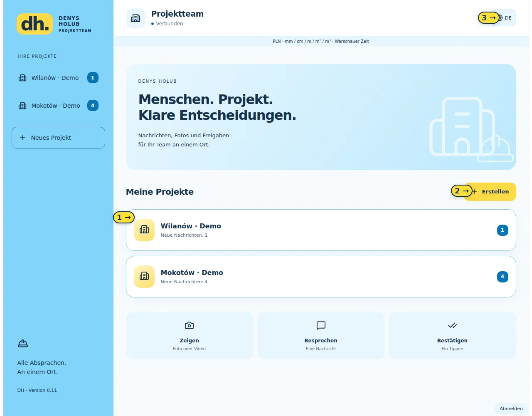Click 'Eine Nachricht' caption
Viewport: 532px width, 416px height.
point(321,349)
